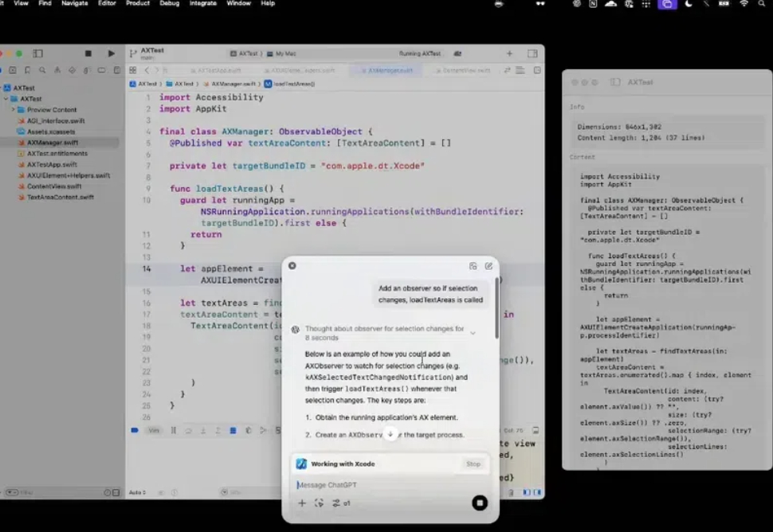Click the plus attach button in ChatGPT
The width and height of the screenshot is (773, 532).
pos(302,503)
